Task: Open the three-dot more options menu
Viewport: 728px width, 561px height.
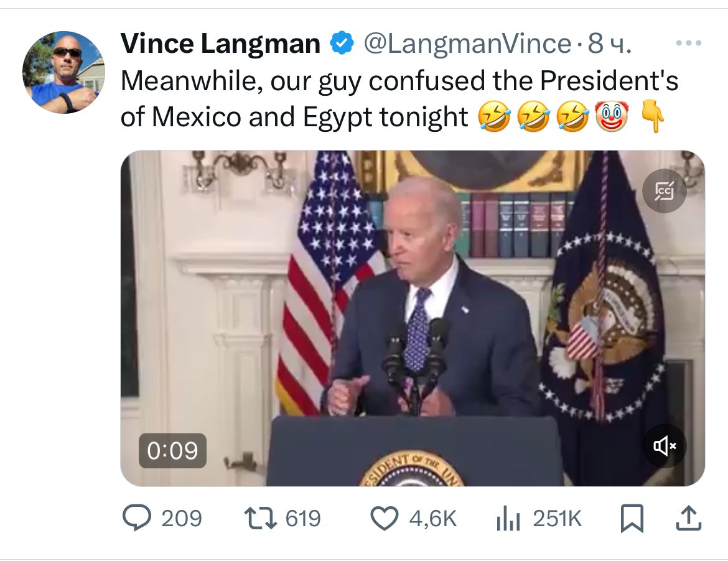Action: point(688,44)
